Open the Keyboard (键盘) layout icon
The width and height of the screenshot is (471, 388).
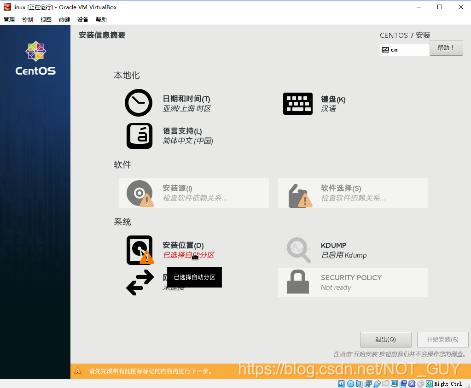pyautogui.click(x=298, y=104)
